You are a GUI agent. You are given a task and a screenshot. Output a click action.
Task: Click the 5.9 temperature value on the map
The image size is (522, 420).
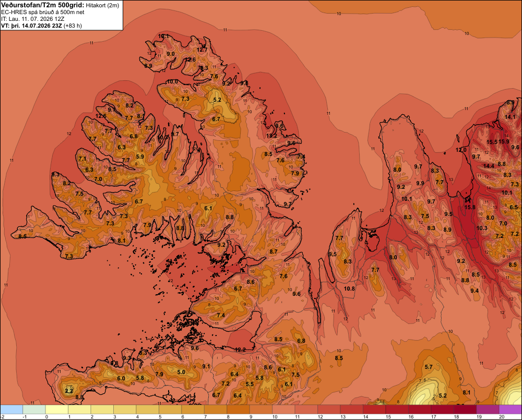click(140, 157)
